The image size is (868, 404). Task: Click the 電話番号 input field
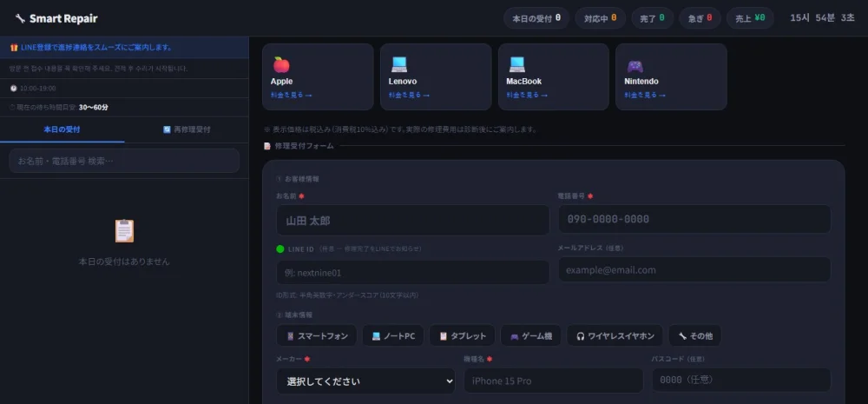coord(694,219)
